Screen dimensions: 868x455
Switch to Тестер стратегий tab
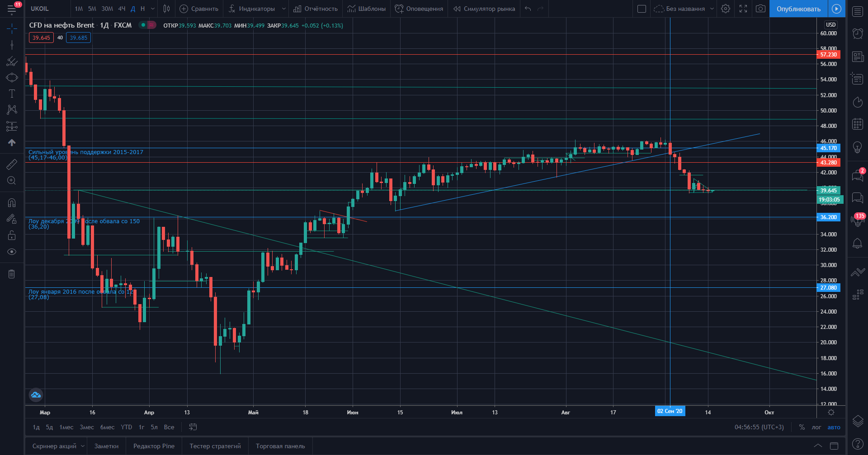tap(215, 446)
